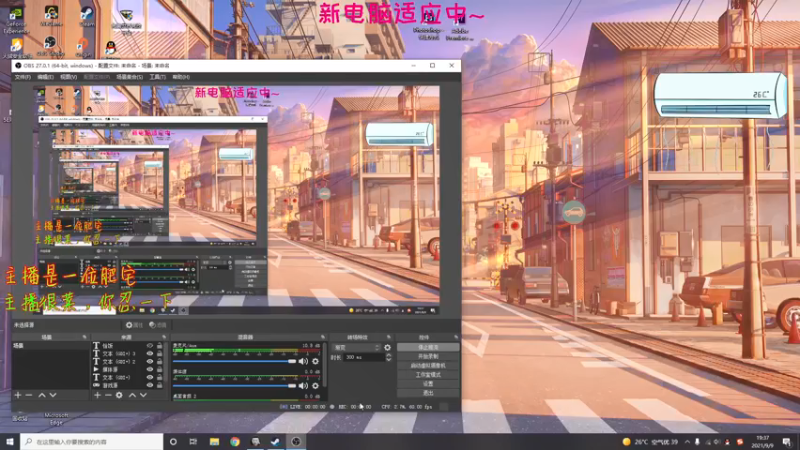Open second mixer channel settings gear
Screen dimensions: 800x450
click(315, 386)
